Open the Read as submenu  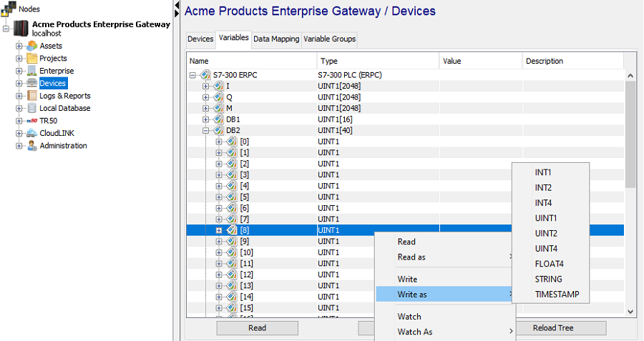pyautogui.click(x=444, y=257)
